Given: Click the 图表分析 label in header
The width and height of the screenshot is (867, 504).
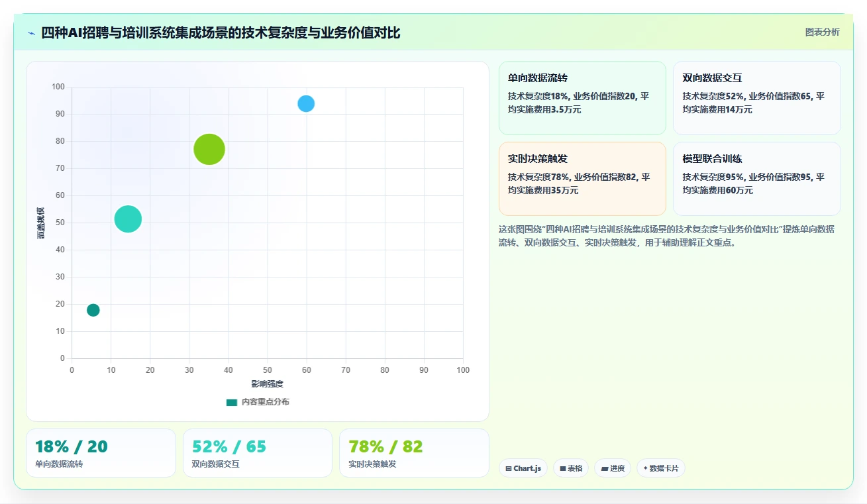Looking at the screenshot, I should (822, 32).
